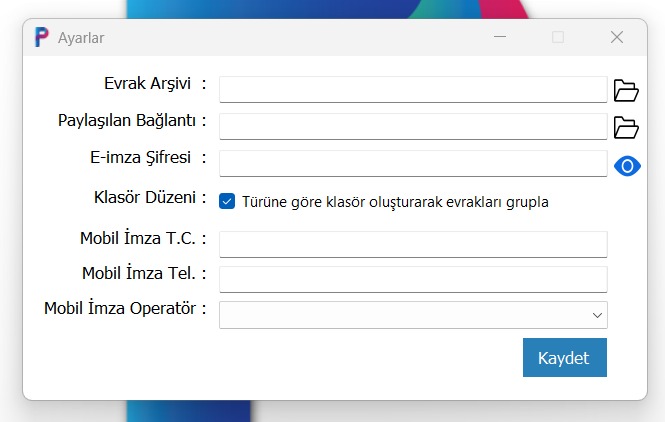Select the E-imza Şifresi password field
The width and height of the screenshot is (665, 422).
[x=412, y=163]
